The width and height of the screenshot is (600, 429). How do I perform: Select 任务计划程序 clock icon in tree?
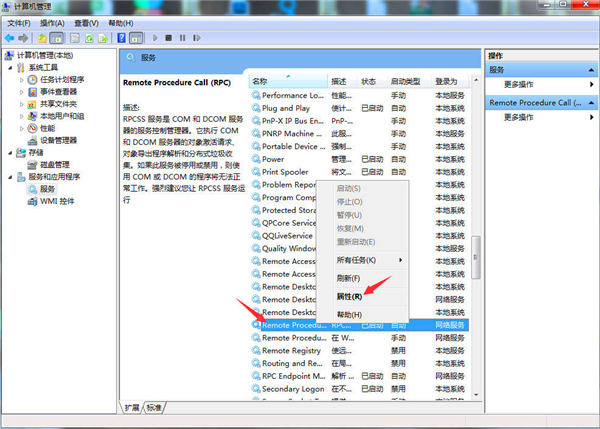coord(33,80)
